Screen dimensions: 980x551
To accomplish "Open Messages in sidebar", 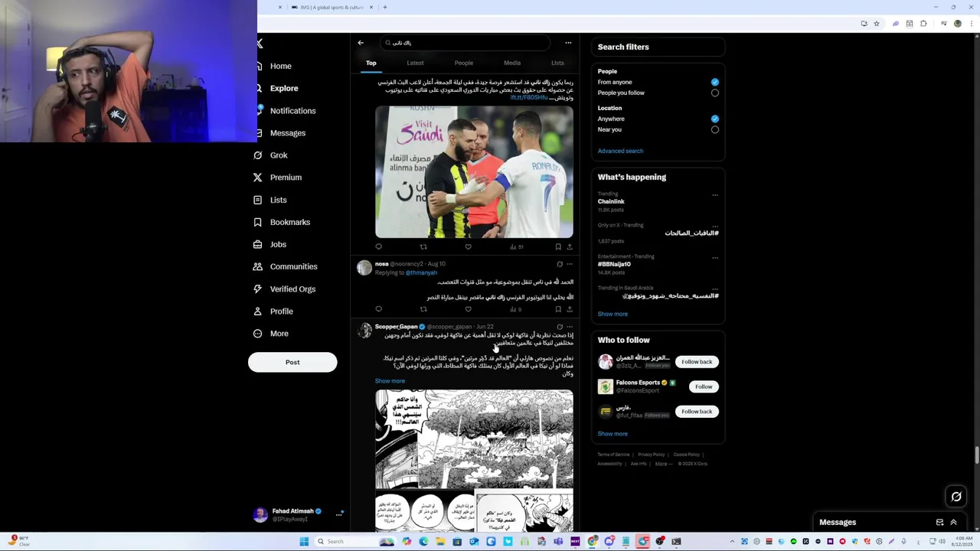I will pos(287,133).
